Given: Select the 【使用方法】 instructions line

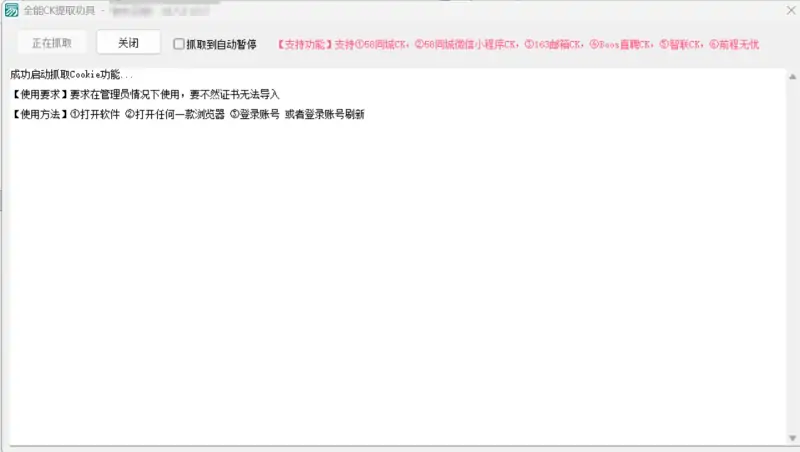Looking at the screenshot, I should (186, 115).
